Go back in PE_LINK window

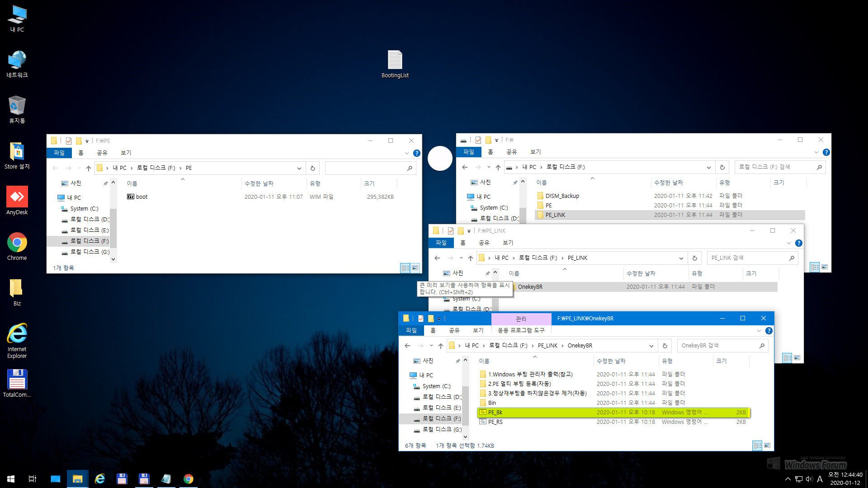(x=437, y=258)
